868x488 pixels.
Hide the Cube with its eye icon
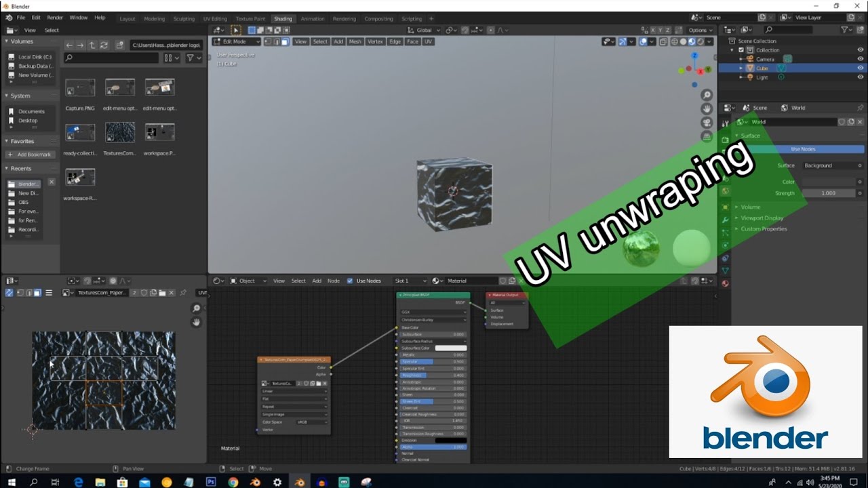860,68
